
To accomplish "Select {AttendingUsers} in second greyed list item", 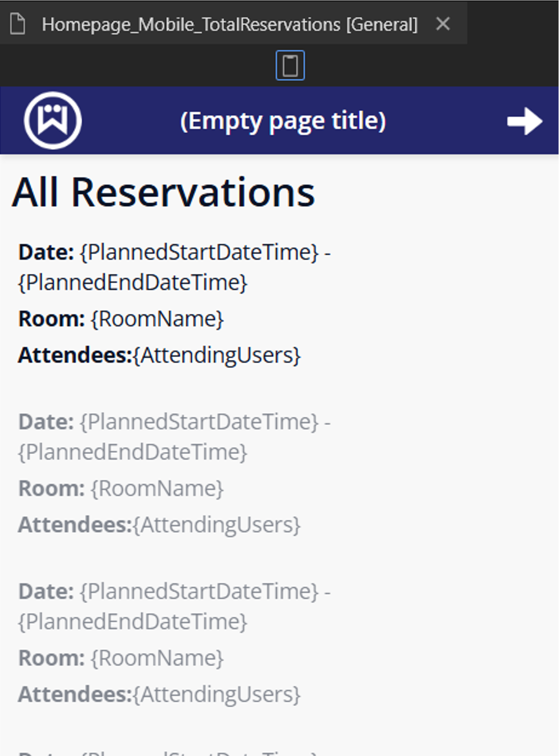I will click(x=216, y=525).
